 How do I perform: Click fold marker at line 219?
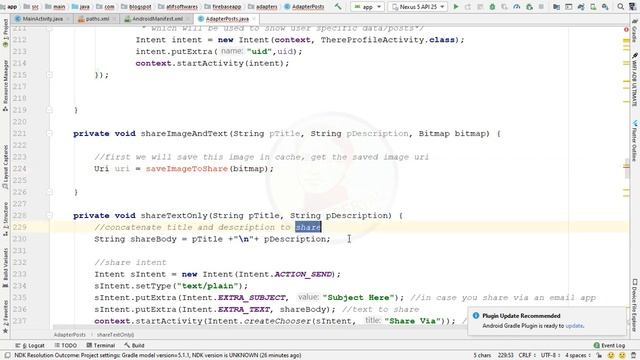[x=49, y=110]
